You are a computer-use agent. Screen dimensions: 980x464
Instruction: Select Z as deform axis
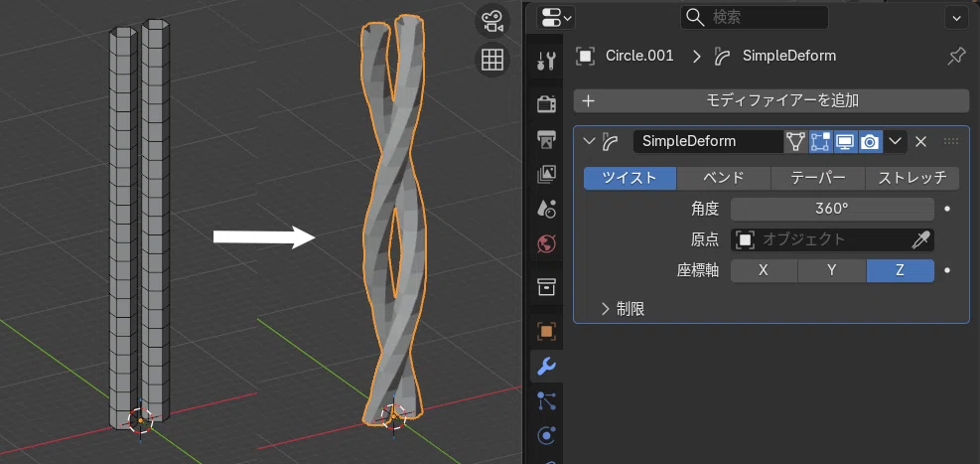click(900, 271)
